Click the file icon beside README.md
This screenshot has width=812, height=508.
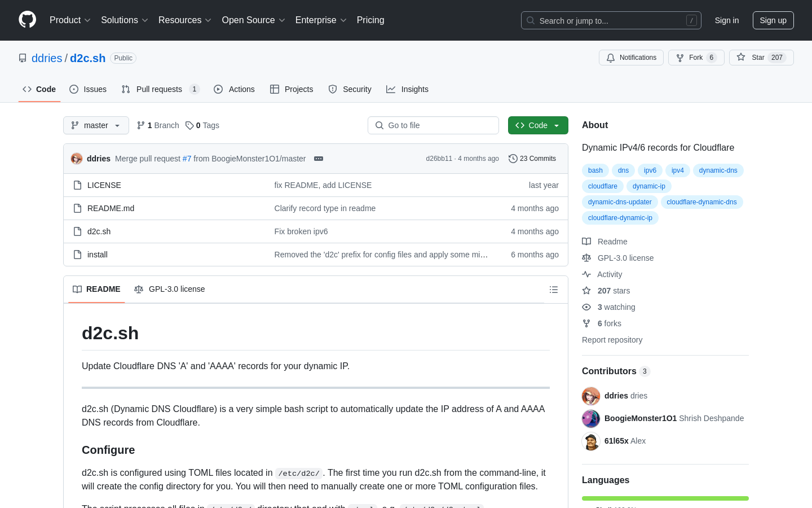pos(78,208)
